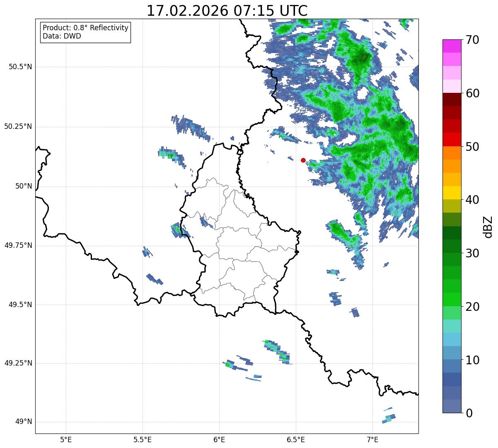Click the 'Data: DWD' text
This screenshot has width=498, height=448.
click(62, 36)
